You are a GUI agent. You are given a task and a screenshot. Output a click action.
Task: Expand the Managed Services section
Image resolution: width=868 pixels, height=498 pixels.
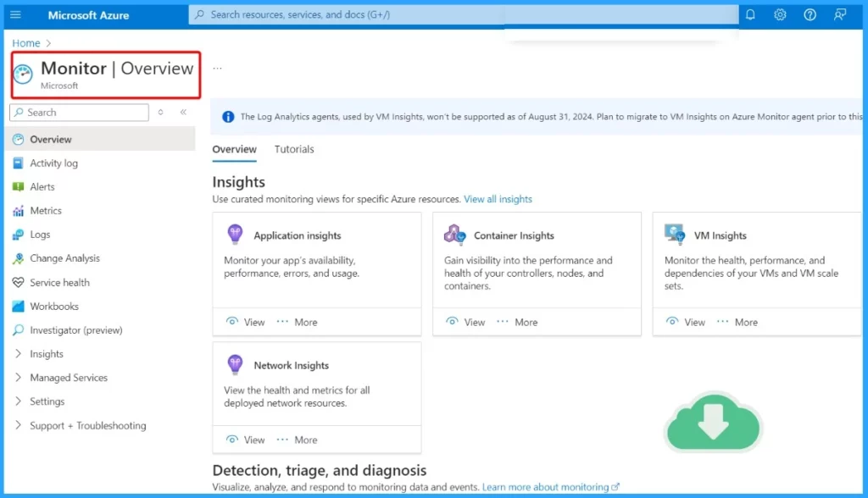point(19,378)
